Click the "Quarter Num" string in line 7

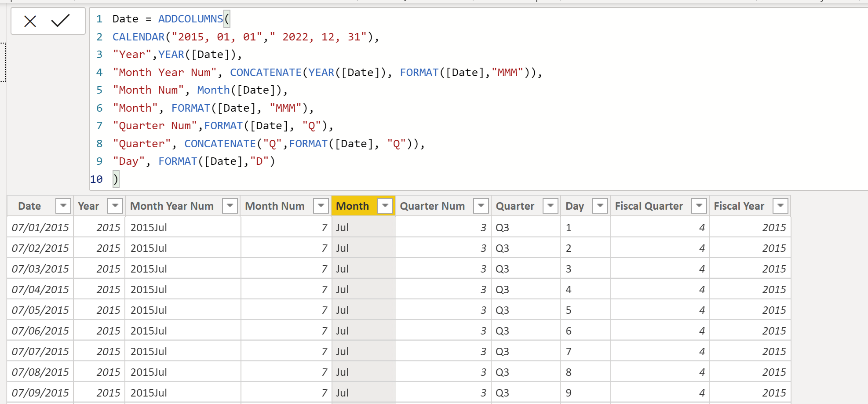coord(155,126)
